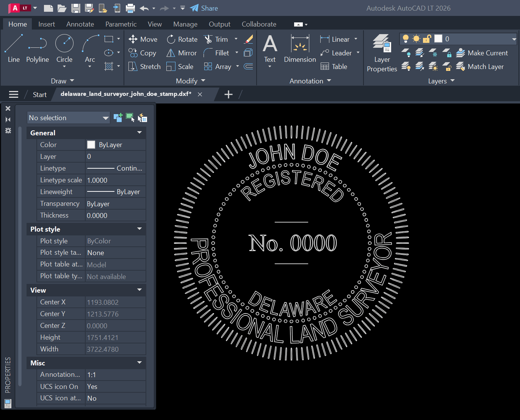Click the Move tool
This screenshot has width=520, height=420.
[x=143, y=39]
